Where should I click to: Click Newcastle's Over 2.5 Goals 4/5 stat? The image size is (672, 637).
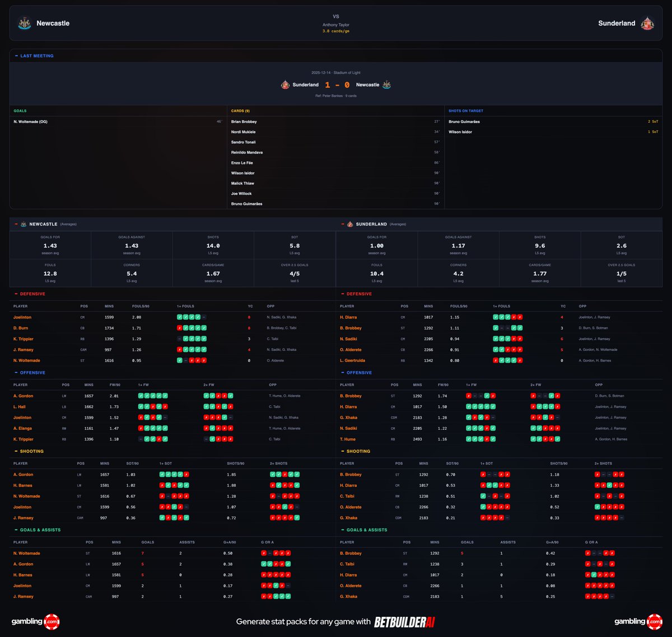pyautogui.click(x=295, y=273)
